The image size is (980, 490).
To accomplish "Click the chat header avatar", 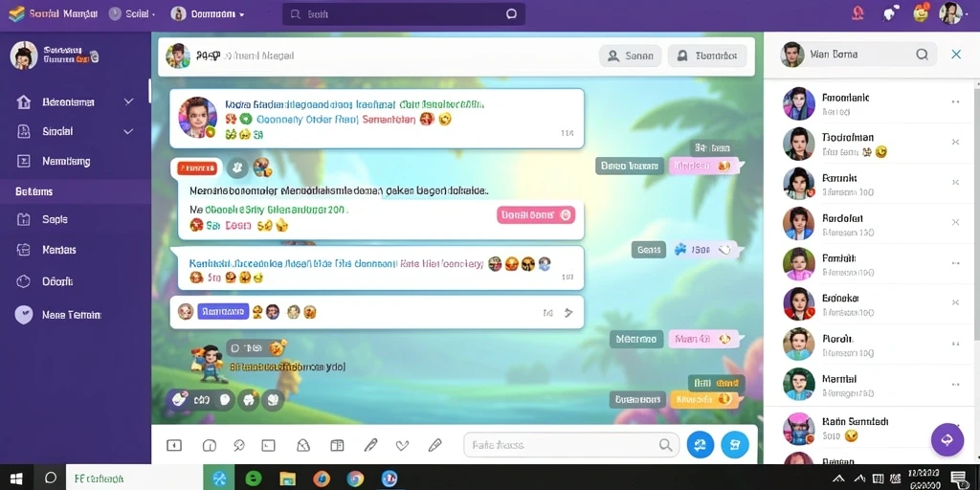I will (177, 56).
